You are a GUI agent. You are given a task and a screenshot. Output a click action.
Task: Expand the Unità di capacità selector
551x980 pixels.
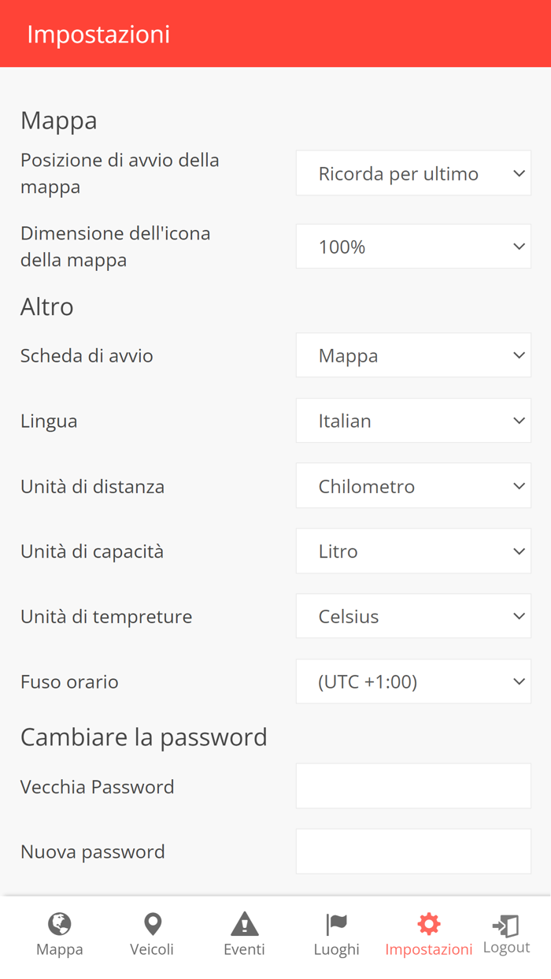pyautogui.click(x=413, y=551)
